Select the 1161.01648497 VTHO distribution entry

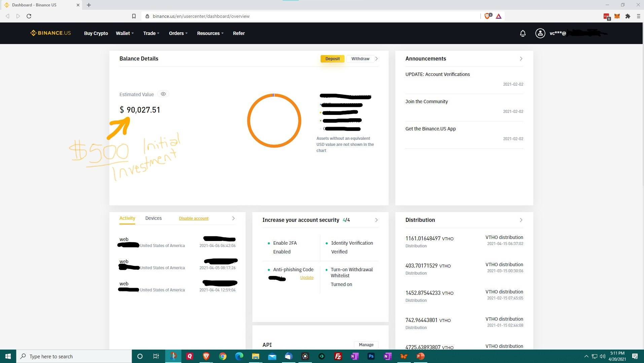[x=464, y=241]
